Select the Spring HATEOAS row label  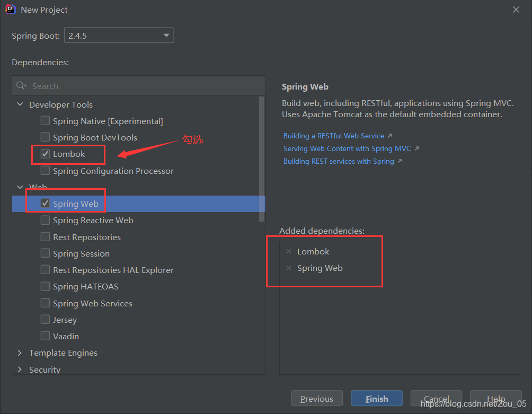[x=86, y=286]
